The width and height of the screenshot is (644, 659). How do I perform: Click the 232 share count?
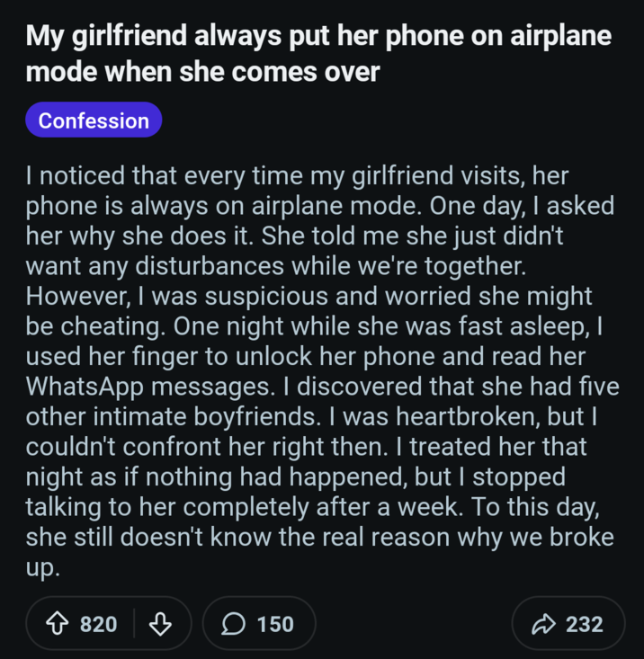585,623
